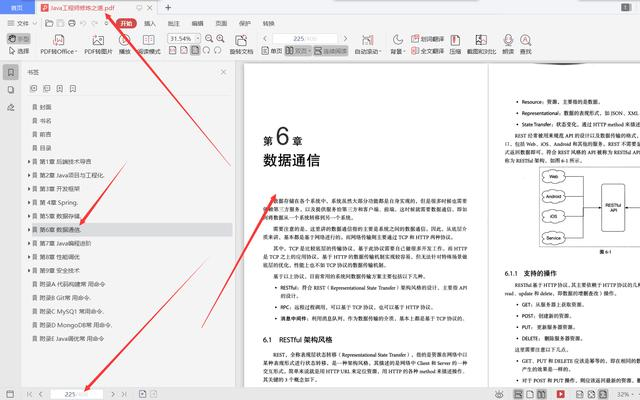Close the bookmark panel with X
Screen dimensions: 640x400
[223, 72]
